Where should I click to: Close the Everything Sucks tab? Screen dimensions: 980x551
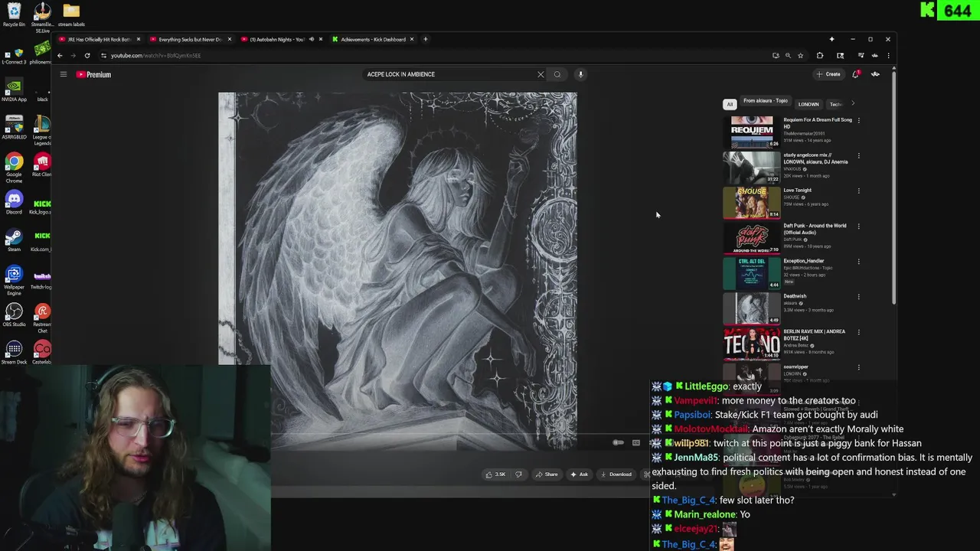point(229,39)
